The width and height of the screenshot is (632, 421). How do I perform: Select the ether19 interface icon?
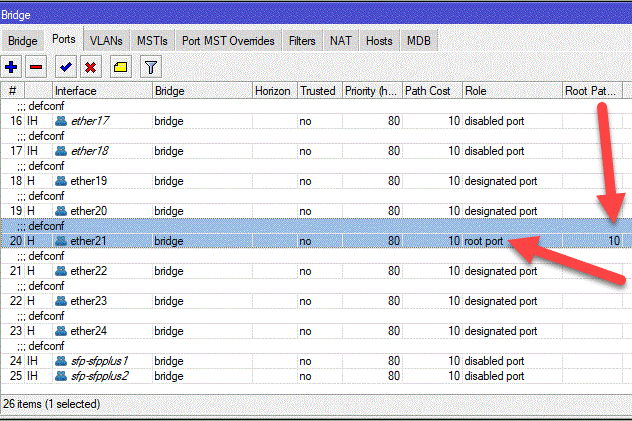[x=61, y=181]
